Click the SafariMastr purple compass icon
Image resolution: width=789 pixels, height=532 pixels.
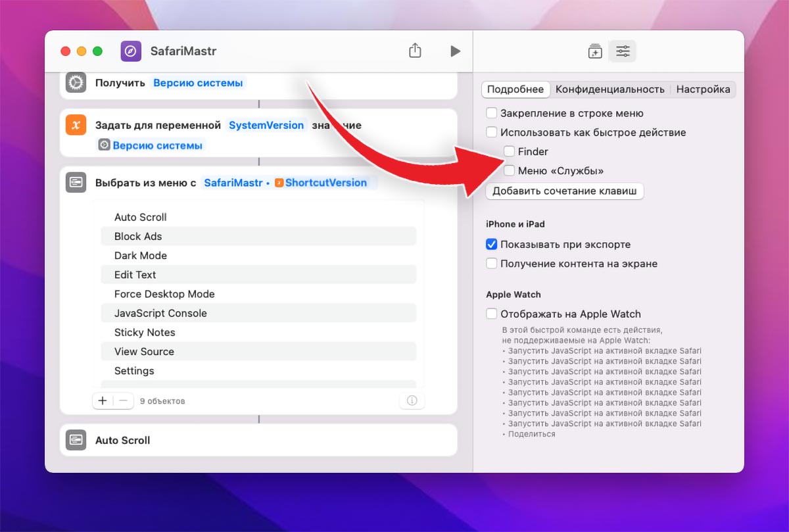click(131, 51)
